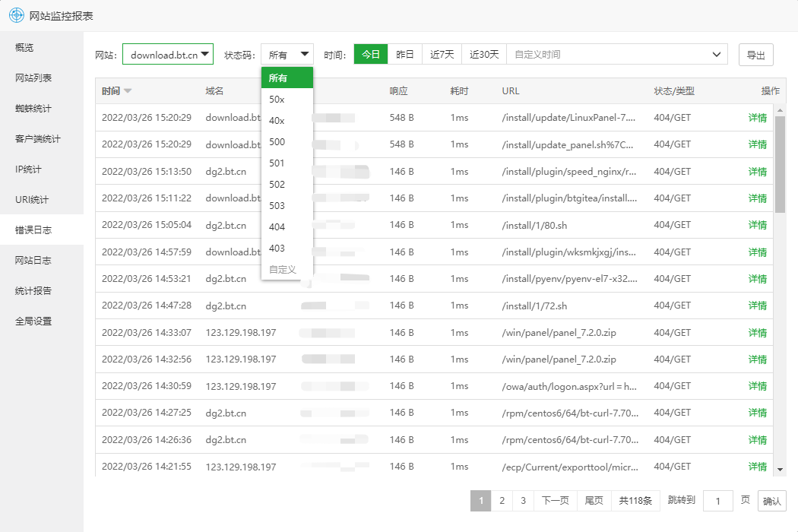This screenshot has height=532, width=798.
Task: Pick status code 503 option
Action: [287, 206]
